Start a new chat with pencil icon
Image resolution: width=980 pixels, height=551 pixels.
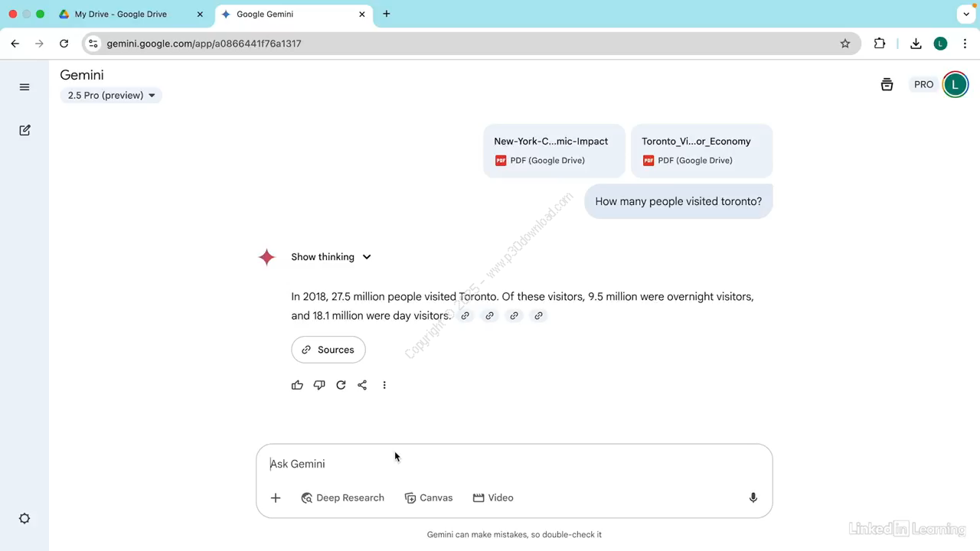click(x=24, y=130)
